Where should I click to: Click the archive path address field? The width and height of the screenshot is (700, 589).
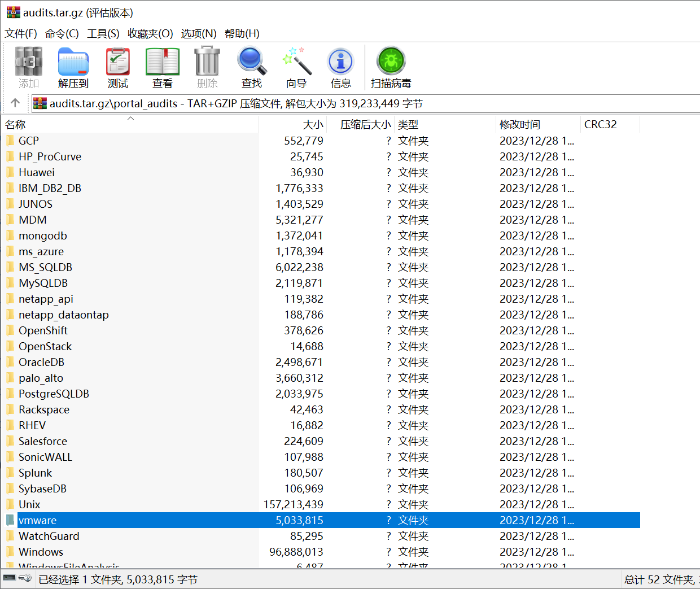tap(366, 103)
